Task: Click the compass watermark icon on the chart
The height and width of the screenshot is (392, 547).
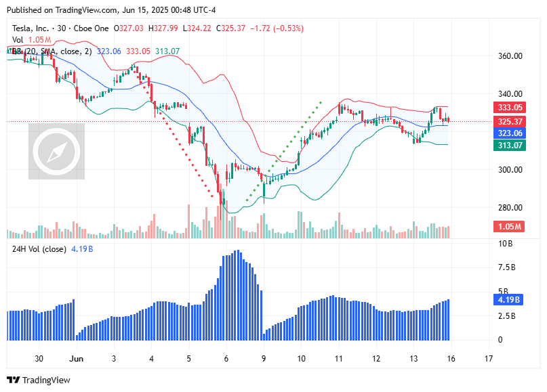Action: coord(56,151)
